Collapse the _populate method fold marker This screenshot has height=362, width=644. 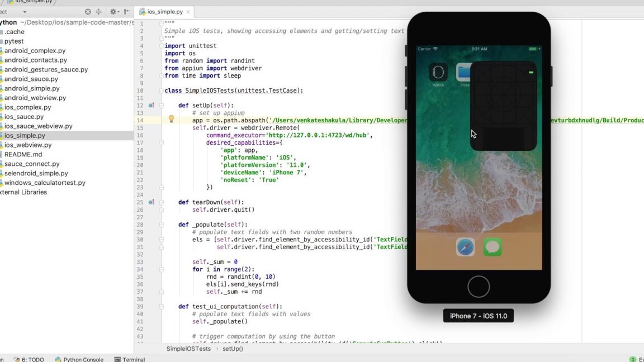tap(162, 225)
